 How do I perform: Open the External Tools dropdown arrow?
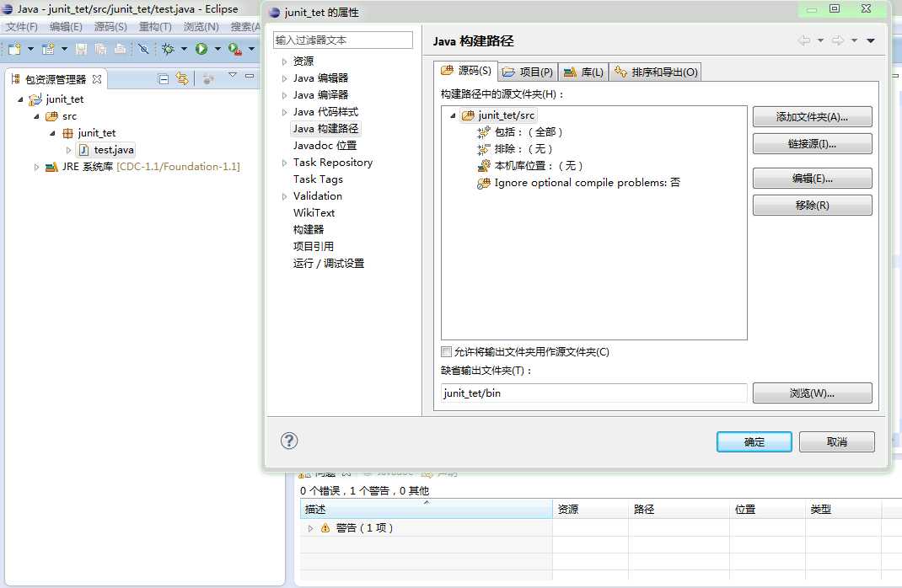[x=251, y=49]
